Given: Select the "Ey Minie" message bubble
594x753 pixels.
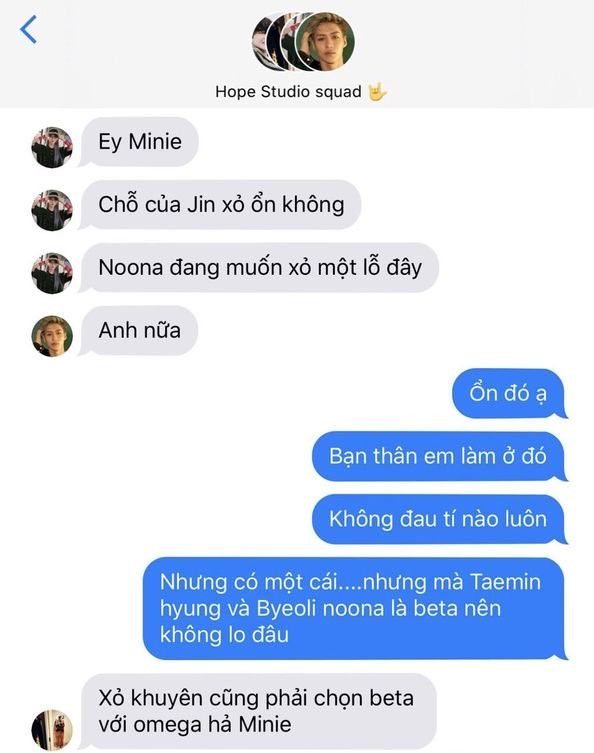Looking at the screenshot, I should tap(139, 142).
